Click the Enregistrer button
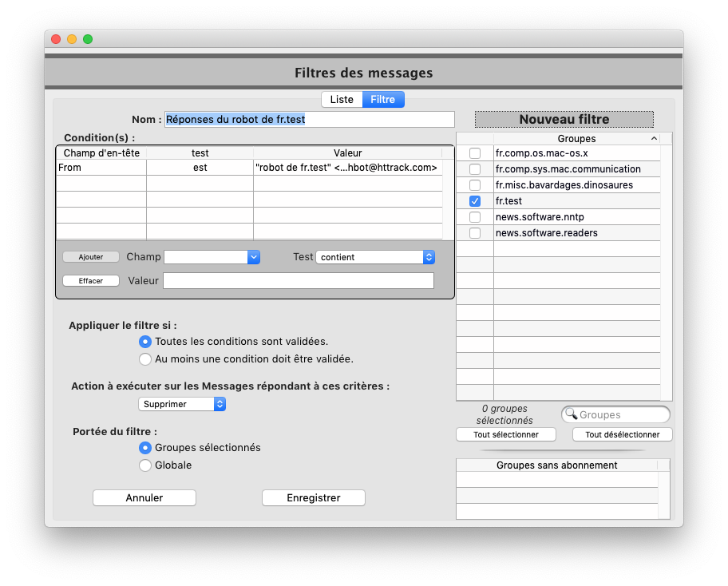The height and width of the screenshot is (586, 728). 314,497
